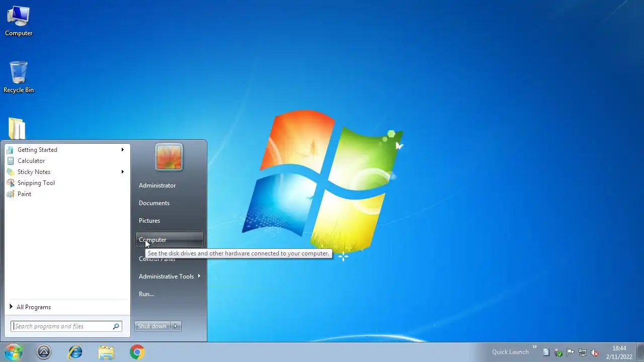Open Internet Explorer from the taskbar
The height and width of the screenshot is (362, 644).
click(75, 352)
